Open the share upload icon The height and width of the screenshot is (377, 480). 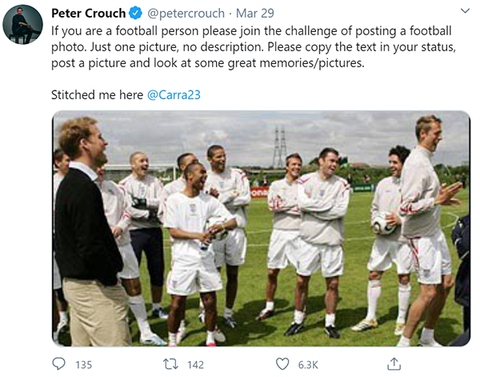coord(394,364)
